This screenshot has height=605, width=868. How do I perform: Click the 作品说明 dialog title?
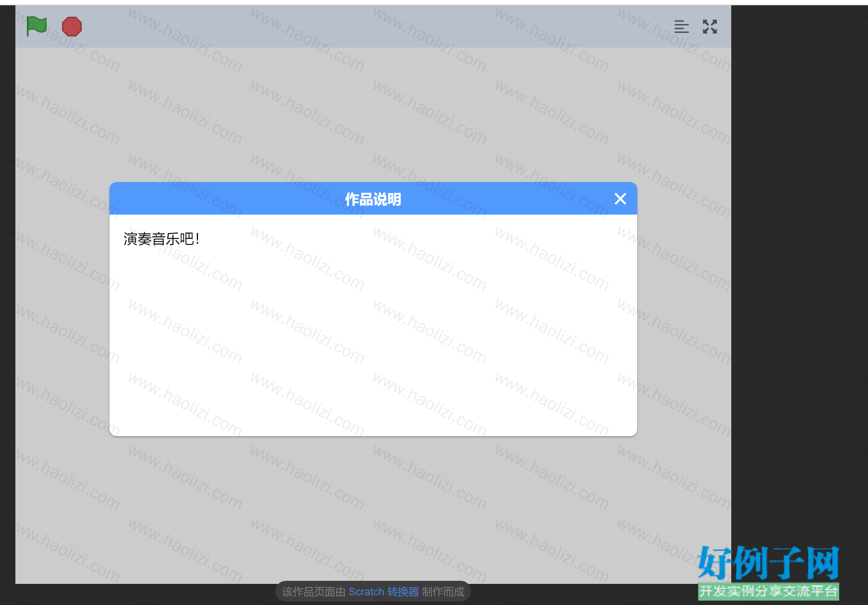[373, 199]
